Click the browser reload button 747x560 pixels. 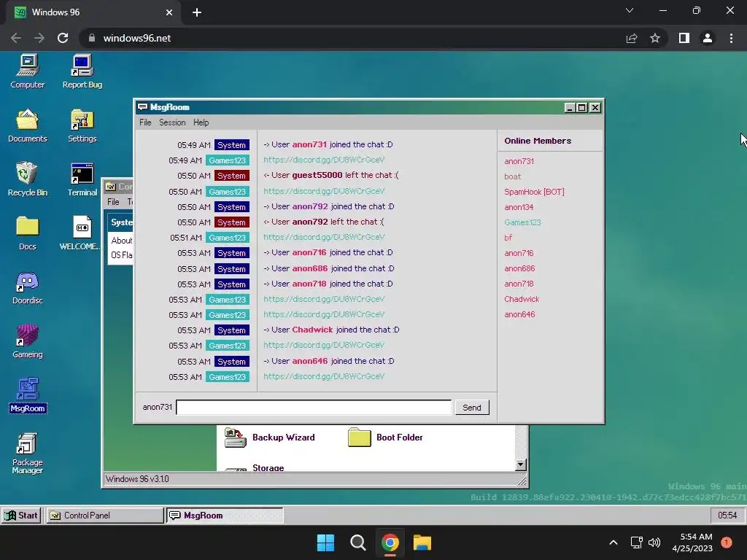[x=63, y=38]
